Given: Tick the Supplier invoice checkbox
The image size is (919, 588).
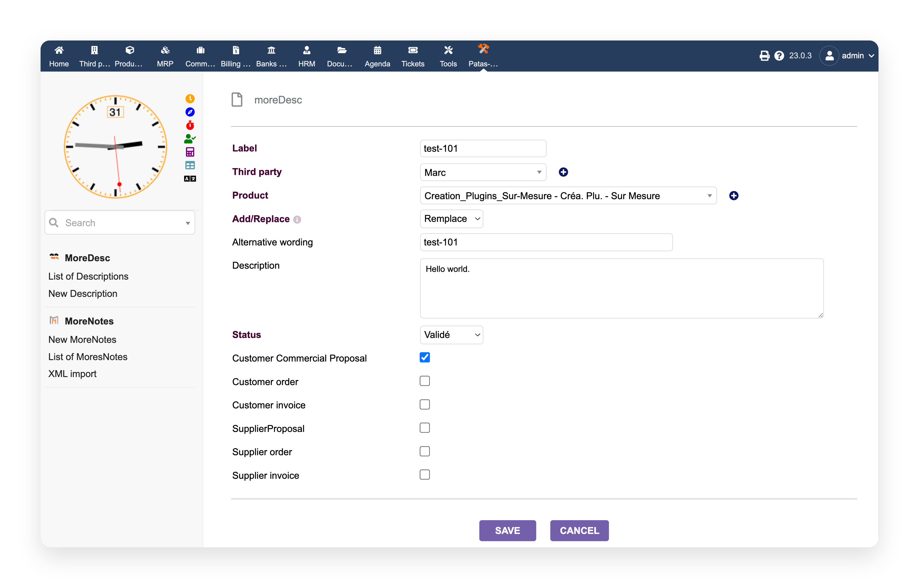Looking at the screenshot, I should 424,474.
